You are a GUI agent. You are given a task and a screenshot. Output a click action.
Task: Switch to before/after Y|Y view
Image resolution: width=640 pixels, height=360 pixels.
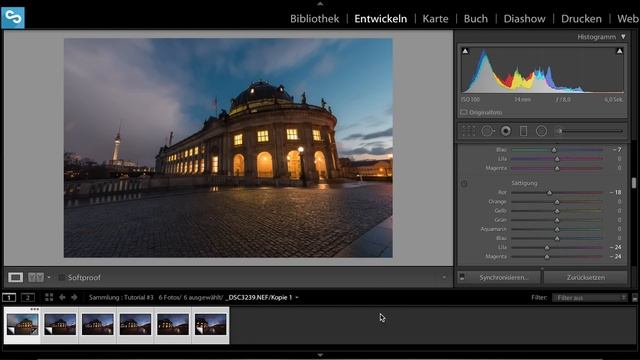click(36, 278)
